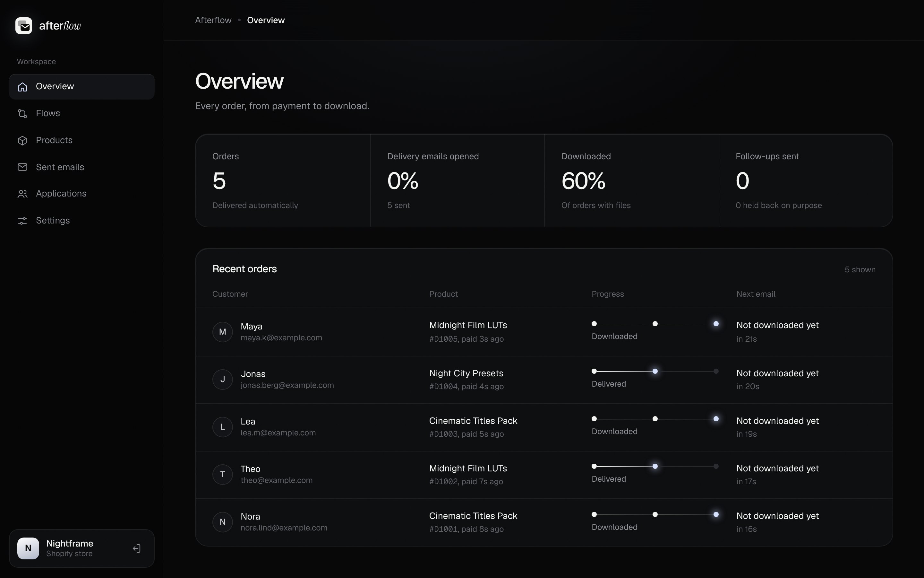
Task: Click the Follow-ups sent 0 value
Action: (742, 181)
